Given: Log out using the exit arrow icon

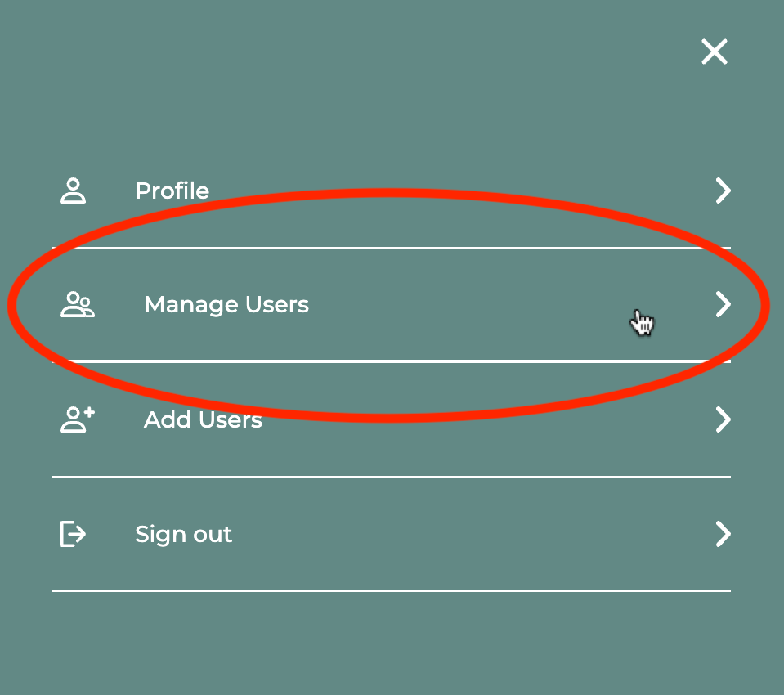Looking at the screenshot, I should (73, 533).
